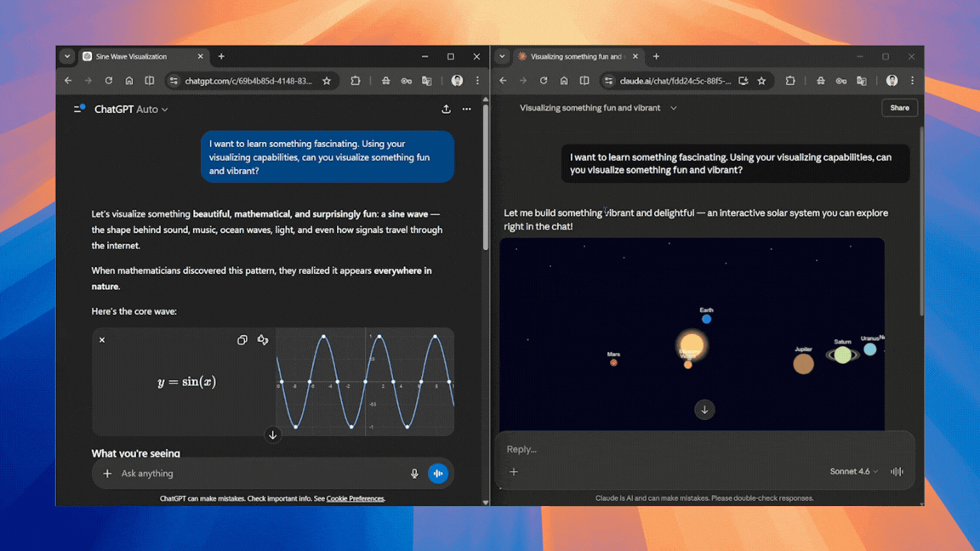The width and height of the screenshot is (980, 551).
Task: Open the Cookie Preferences link
Action: click(x=355, y=498)
